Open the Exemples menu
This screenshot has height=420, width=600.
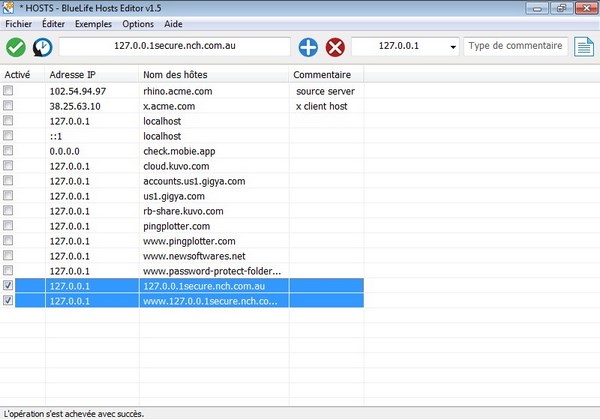click(x=93, y=24)
